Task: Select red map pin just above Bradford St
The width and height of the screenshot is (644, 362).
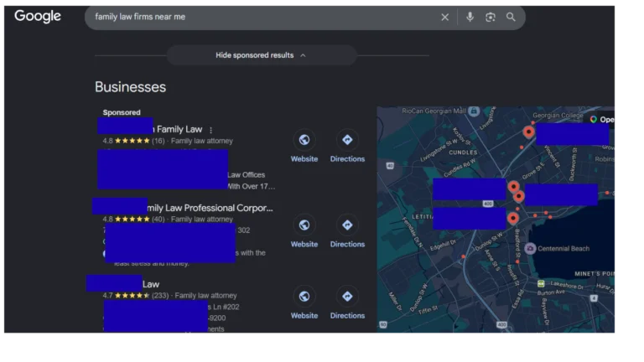Action: point(512,218)
